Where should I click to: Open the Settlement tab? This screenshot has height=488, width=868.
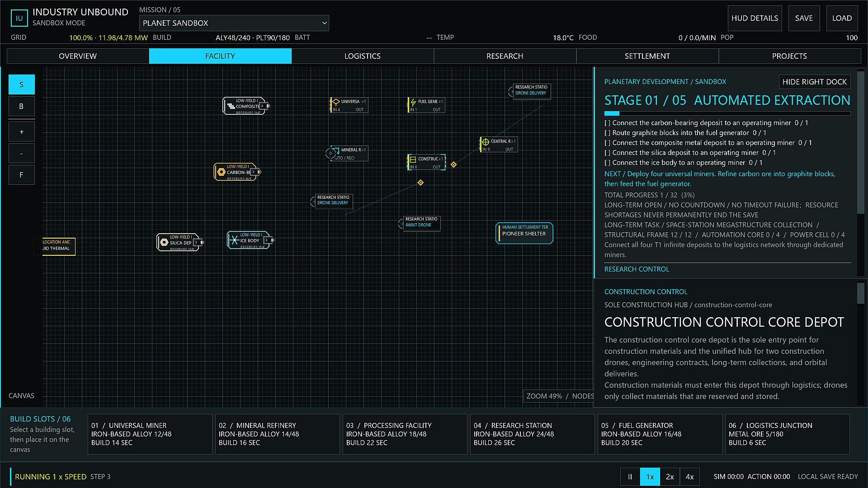647,56
